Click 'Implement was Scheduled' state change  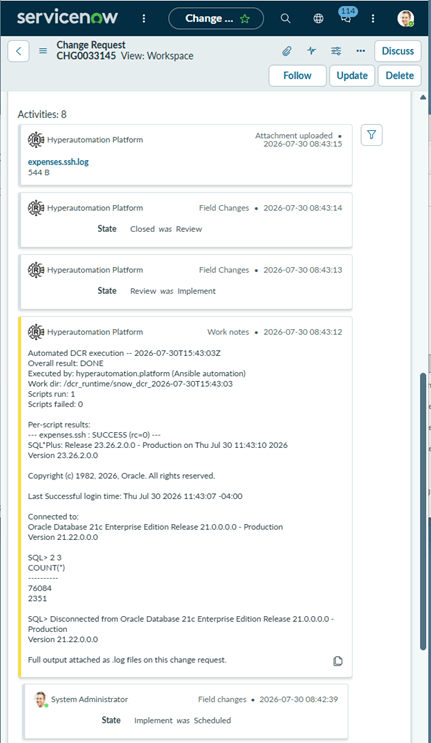point(183,720)
